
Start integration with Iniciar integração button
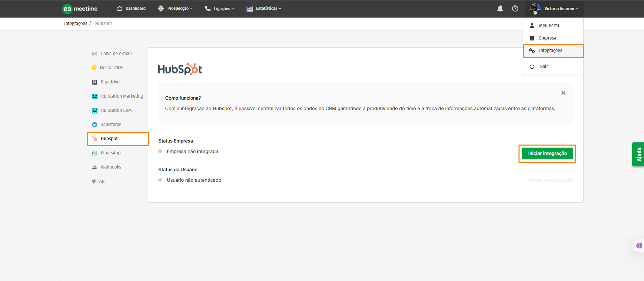click(547, 153)
